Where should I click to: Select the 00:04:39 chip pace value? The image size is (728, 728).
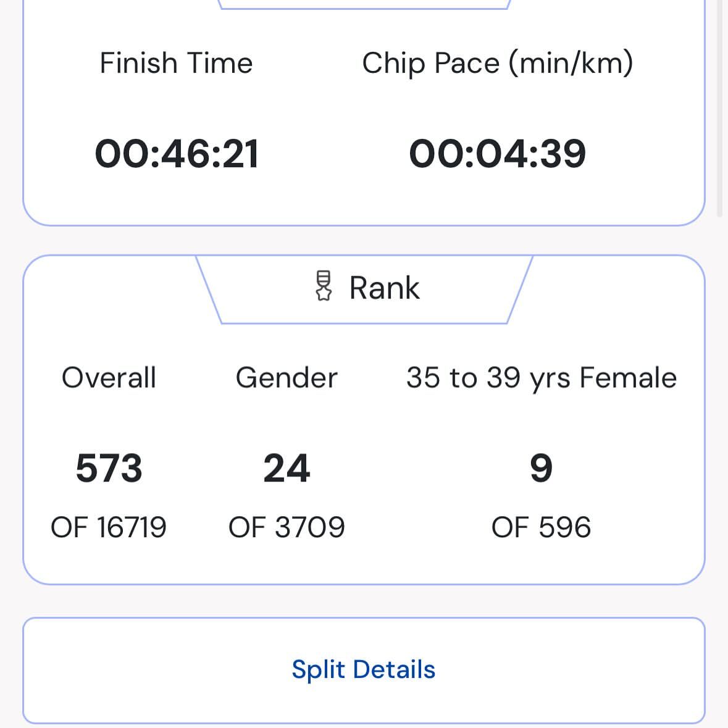pyautogui.click(x=497, y=154)
